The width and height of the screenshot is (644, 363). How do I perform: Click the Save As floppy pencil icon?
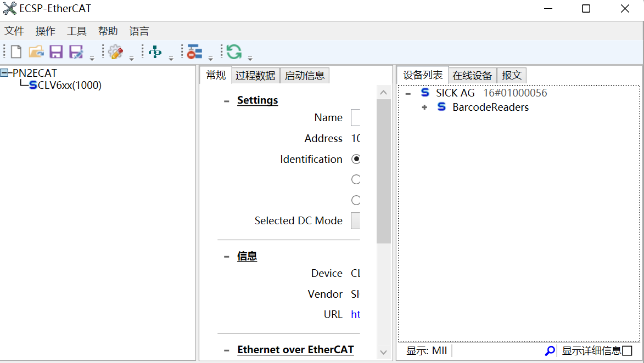tap(76, 52)
